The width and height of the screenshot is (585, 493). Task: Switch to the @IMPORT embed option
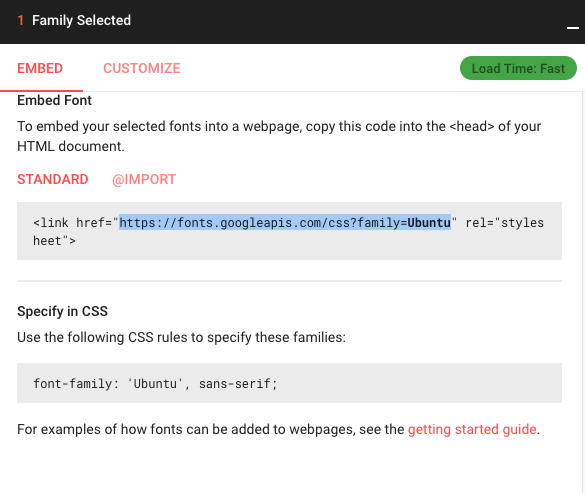click(144, 180)
